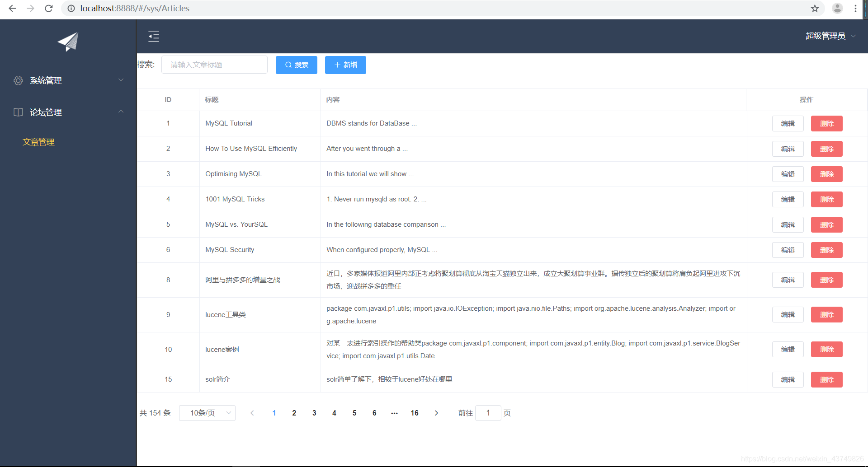Delete the solr简介 row

coord(826,379)
